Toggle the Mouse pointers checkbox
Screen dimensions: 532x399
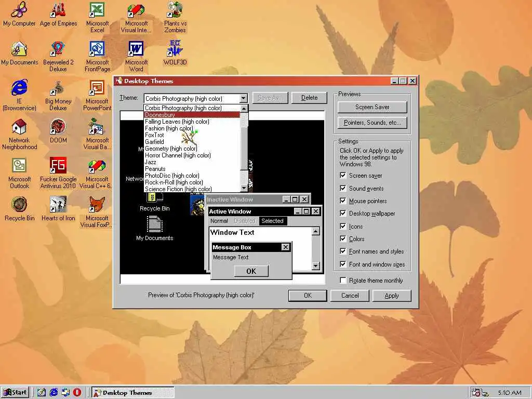(343, 201)
